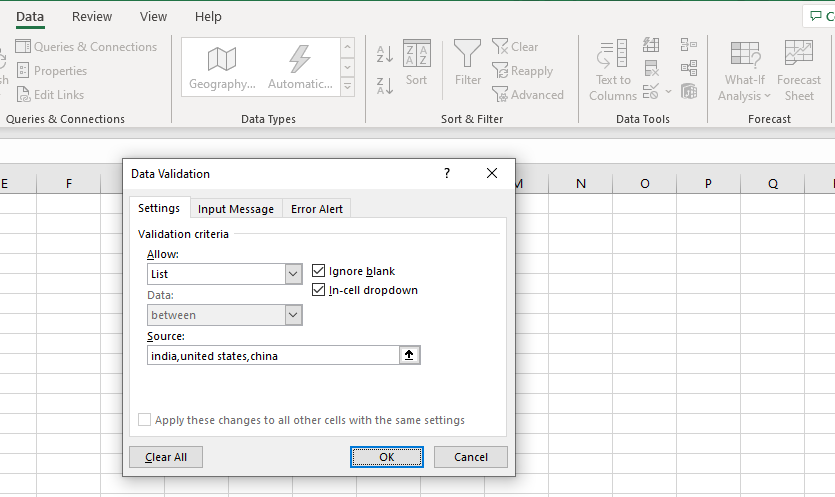Toggle the Filter funnel
This screenshot has height=497, width=835.
tap(468, 63)
